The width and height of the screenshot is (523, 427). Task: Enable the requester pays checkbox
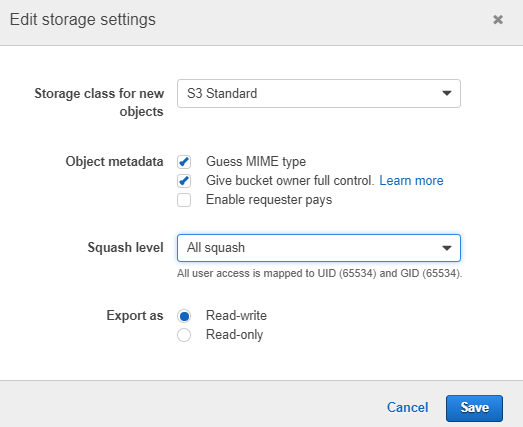point(184,200)
